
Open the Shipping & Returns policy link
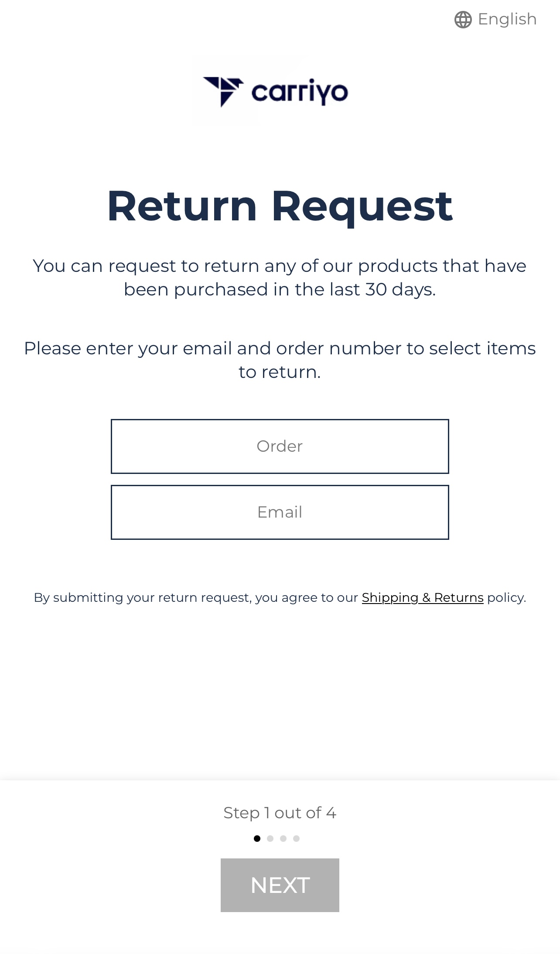click(x=423, y=597)
